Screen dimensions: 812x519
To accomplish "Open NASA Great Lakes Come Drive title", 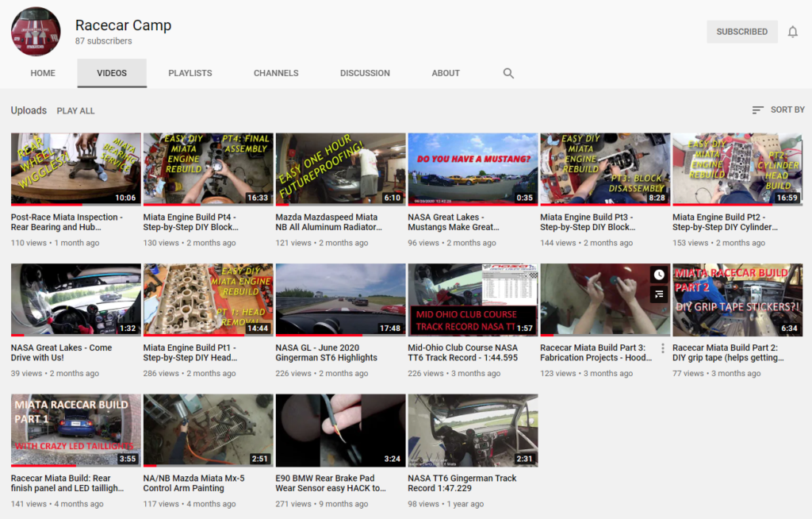I will [x=61, y=352].
